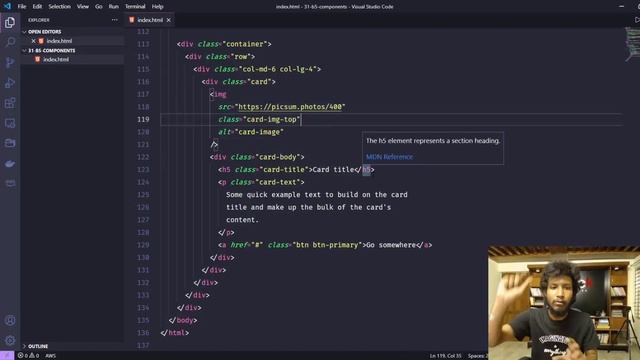Open the Manage gear icon
Viewport: 640px width, 360px height.
click(10, 340)
